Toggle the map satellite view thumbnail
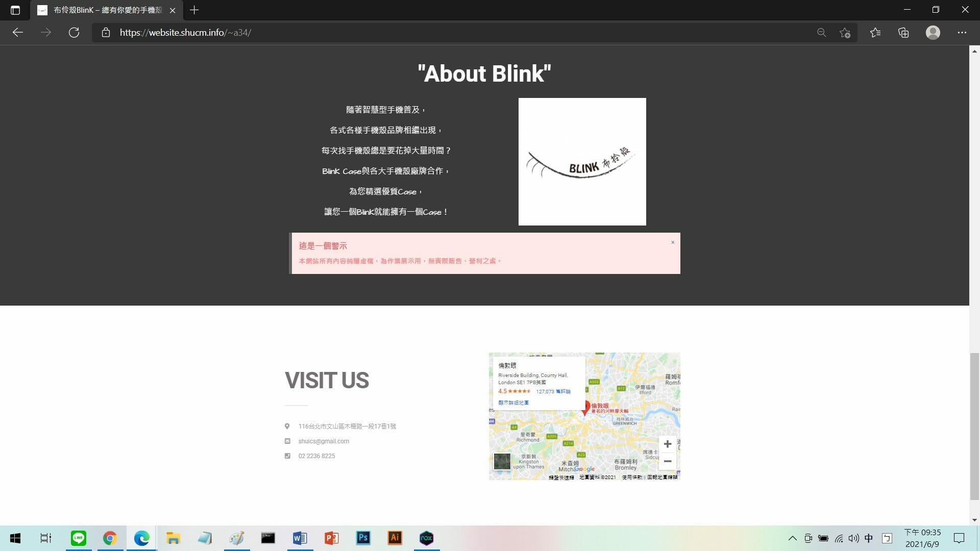Screen dimensions: 980x551 [x=502, y=461]
